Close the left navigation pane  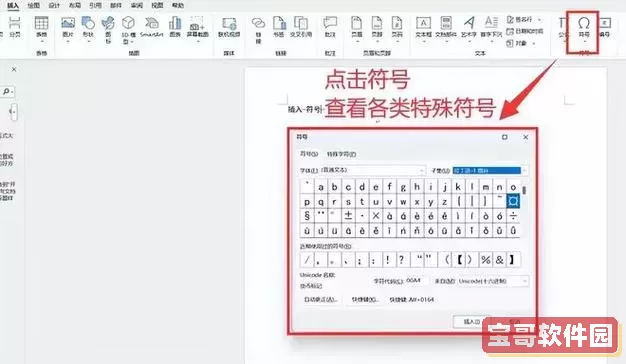[14, 69]
